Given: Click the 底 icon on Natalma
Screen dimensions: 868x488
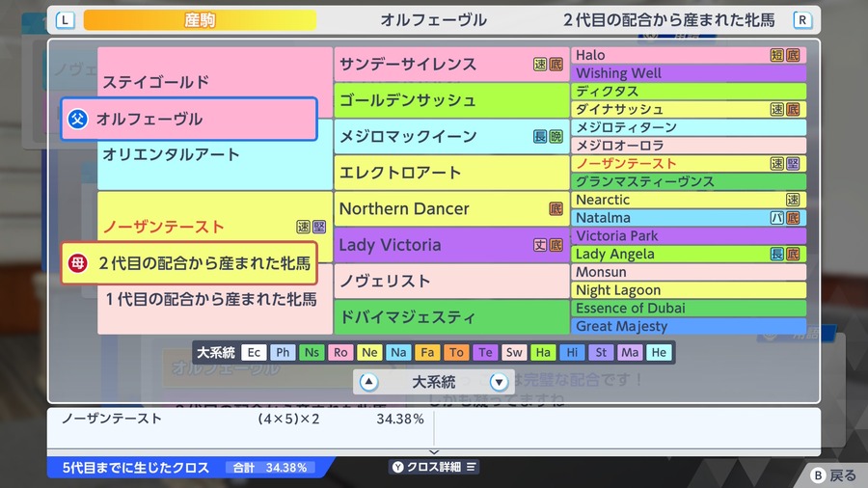Looking at the screenshot, I should coord(793,218).
